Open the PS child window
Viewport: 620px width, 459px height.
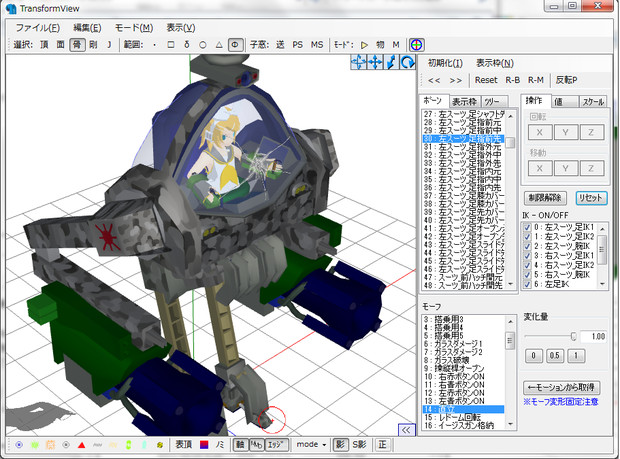tap(297, 45)
